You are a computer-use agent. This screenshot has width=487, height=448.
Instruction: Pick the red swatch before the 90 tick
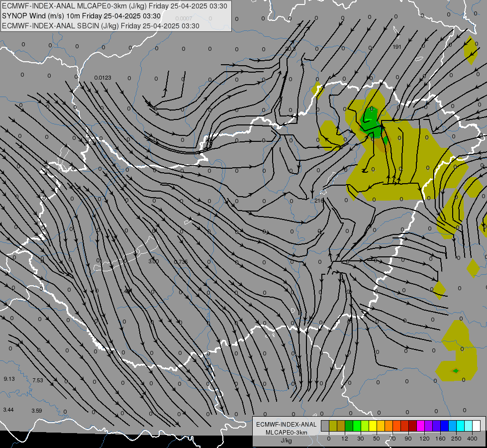(405, 426)
